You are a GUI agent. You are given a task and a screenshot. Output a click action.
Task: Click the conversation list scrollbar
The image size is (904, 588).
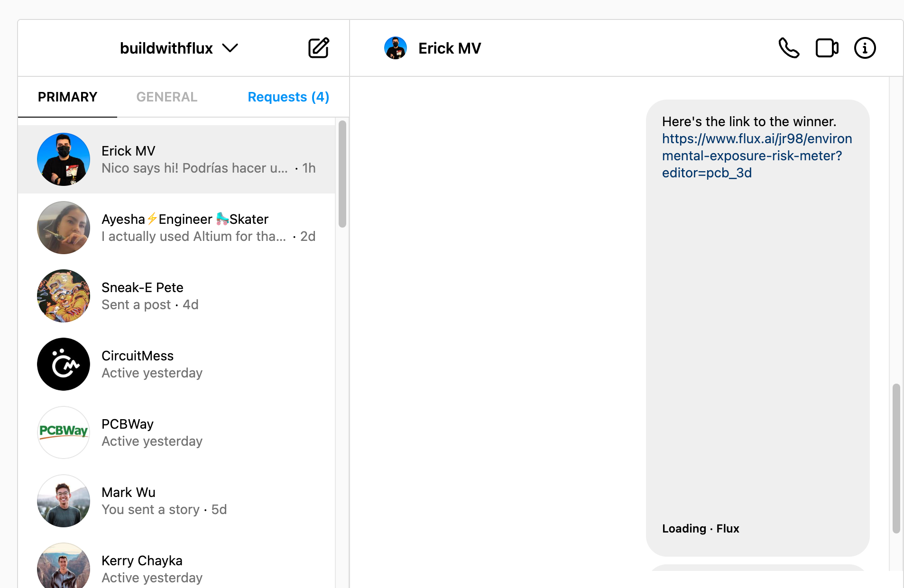pyautogui.click(x=342, y=174)
